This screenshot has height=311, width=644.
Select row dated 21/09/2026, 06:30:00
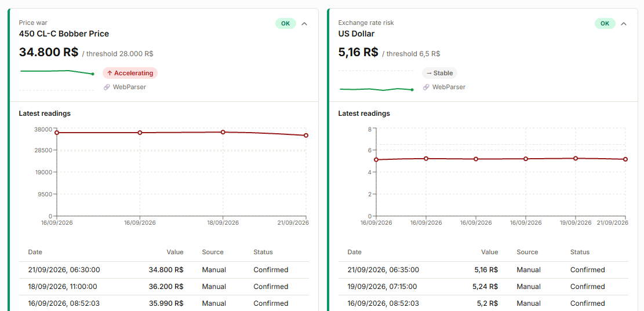pyautogui.click(x=164, y=270)
